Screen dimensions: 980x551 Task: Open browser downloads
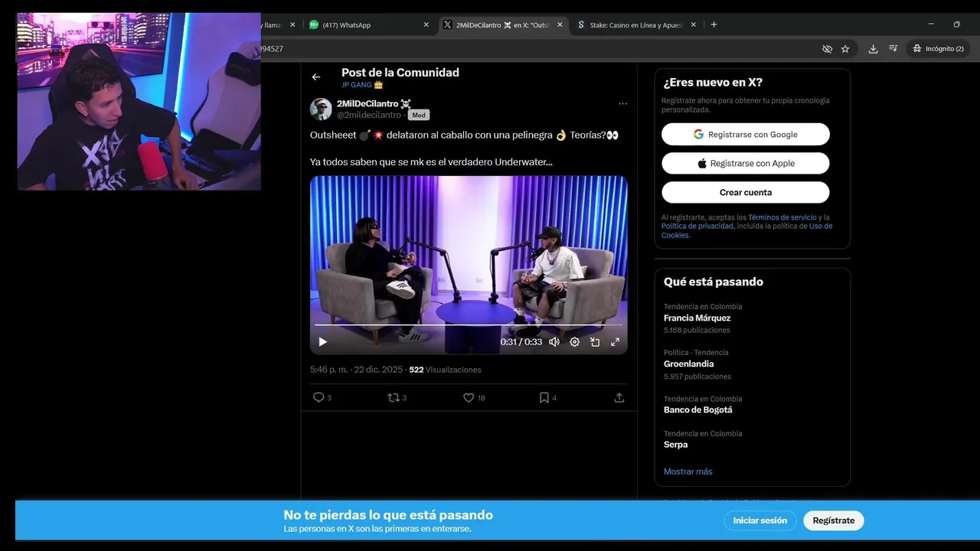(873, 49)
